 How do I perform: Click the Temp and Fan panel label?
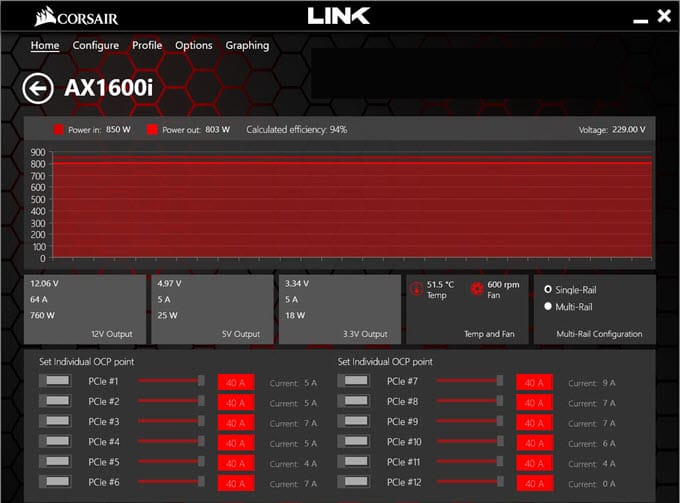point(489,334)
